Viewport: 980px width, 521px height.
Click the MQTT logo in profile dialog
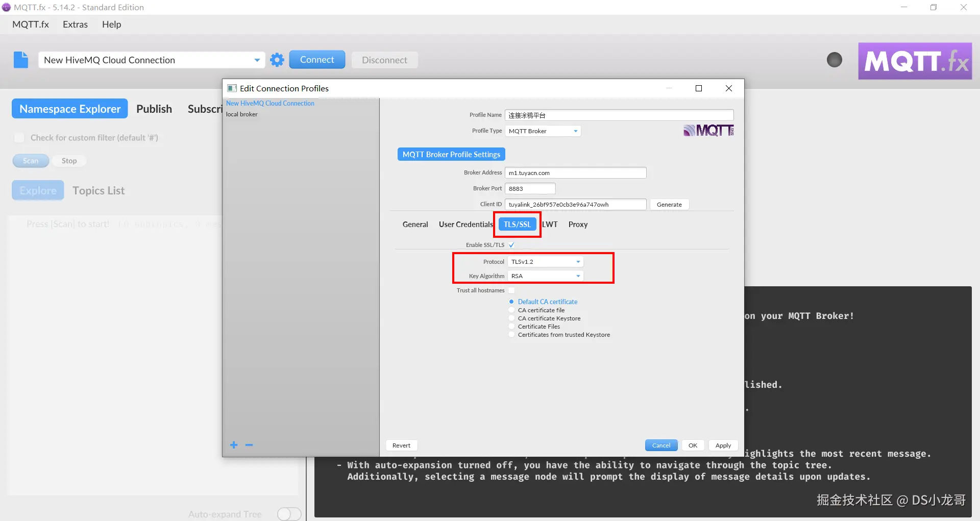708,131
